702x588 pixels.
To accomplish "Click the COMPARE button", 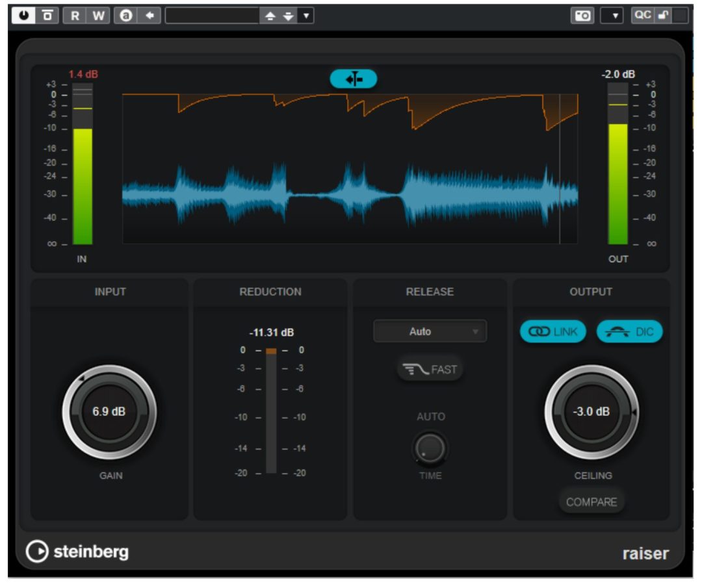I will click(591, 502).
